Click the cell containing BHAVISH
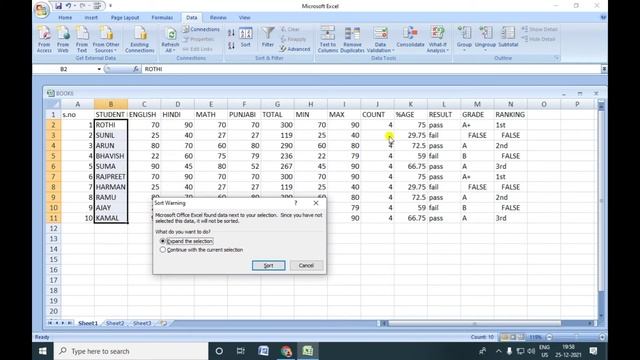The image size is (640, 360). coord(111,156)
